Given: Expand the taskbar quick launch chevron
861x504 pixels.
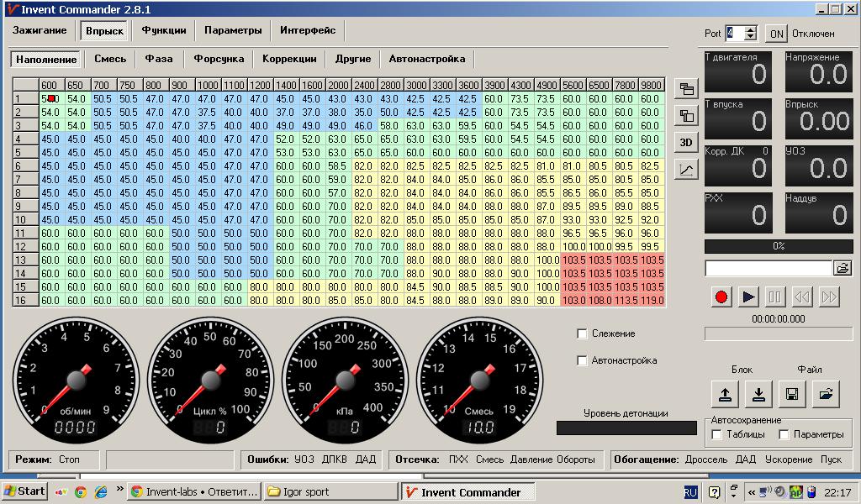Looking at the screenshot, I should click(119, 489).
